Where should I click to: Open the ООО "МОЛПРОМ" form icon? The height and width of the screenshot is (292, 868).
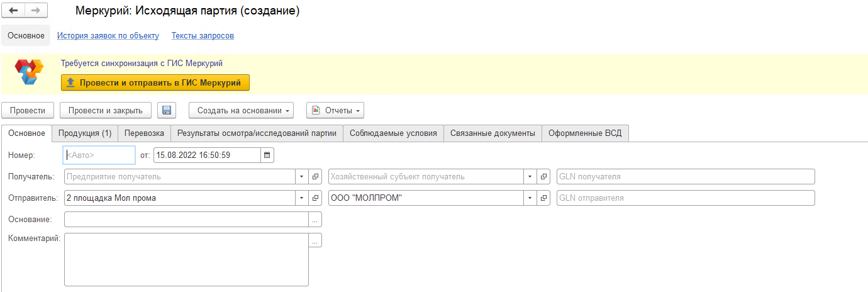(544, 198)
